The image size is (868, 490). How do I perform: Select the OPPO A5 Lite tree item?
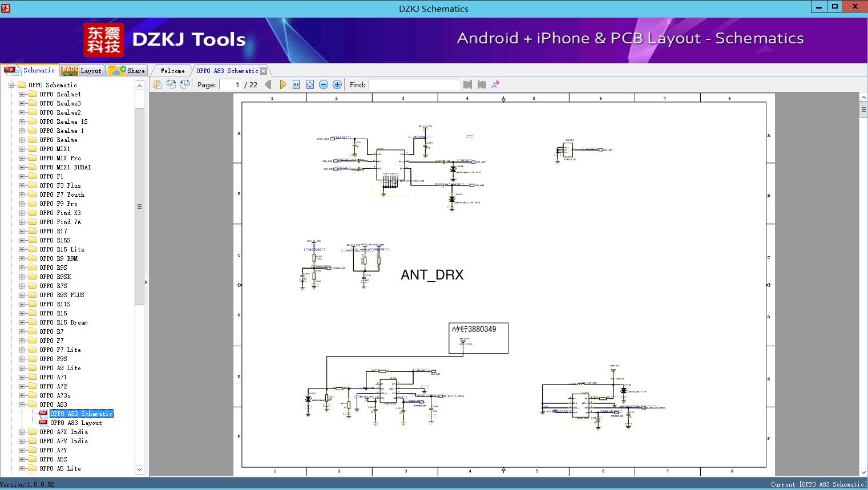(x=60, y=468)
